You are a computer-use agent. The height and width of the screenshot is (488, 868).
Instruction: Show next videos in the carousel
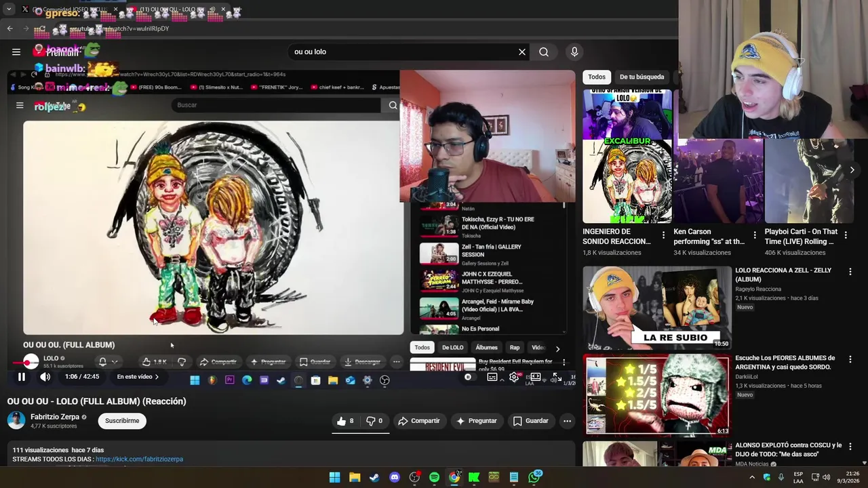pos(852,169)
